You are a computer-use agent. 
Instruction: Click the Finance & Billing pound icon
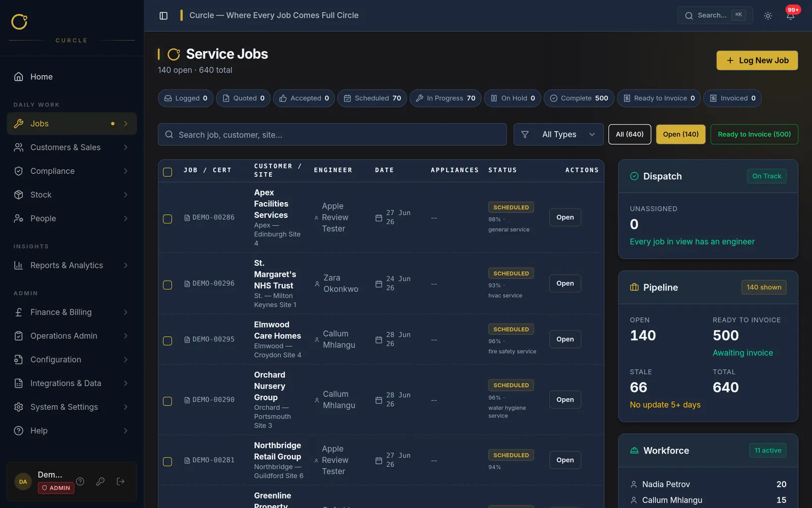19,312
